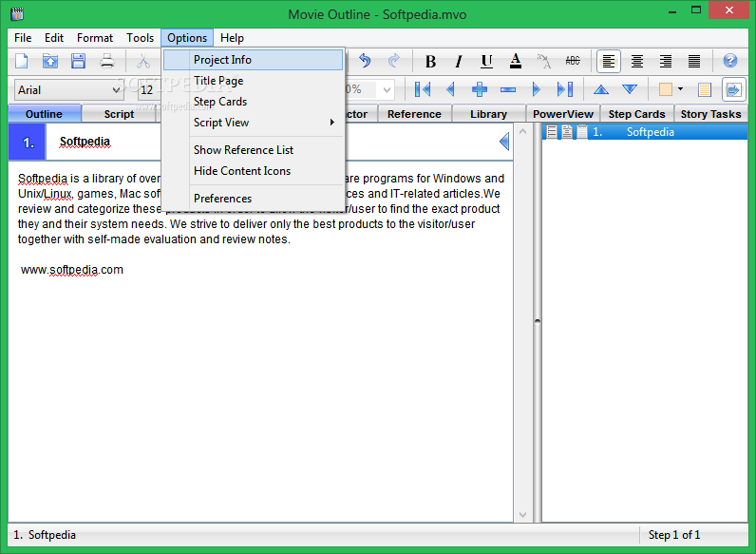Screen dimensions: 756x554
Task: Choose Step Cards from the Options menu
Action: (x=254, y=102)
